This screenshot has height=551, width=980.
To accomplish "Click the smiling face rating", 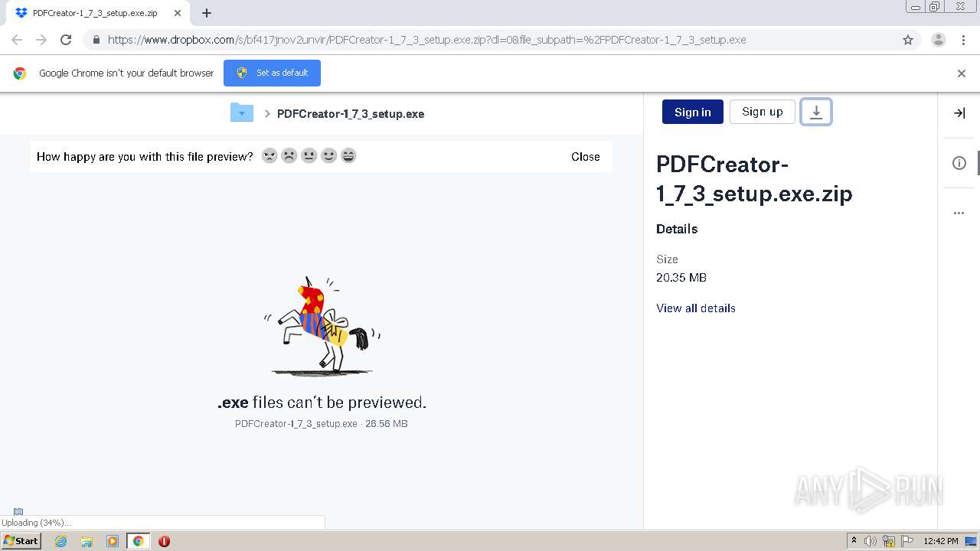I will (329, 156).
